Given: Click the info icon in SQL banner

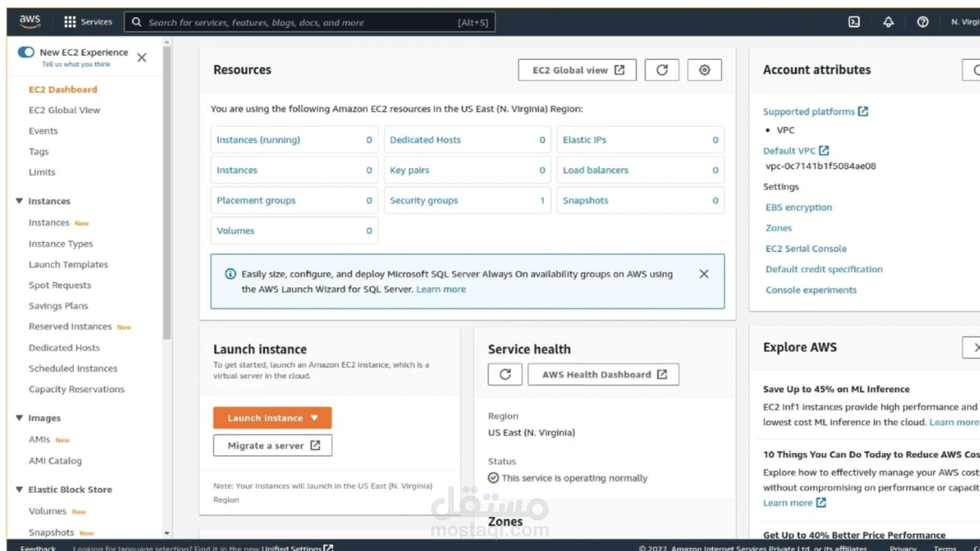Looking at the screenshot, I should [230, 274].
